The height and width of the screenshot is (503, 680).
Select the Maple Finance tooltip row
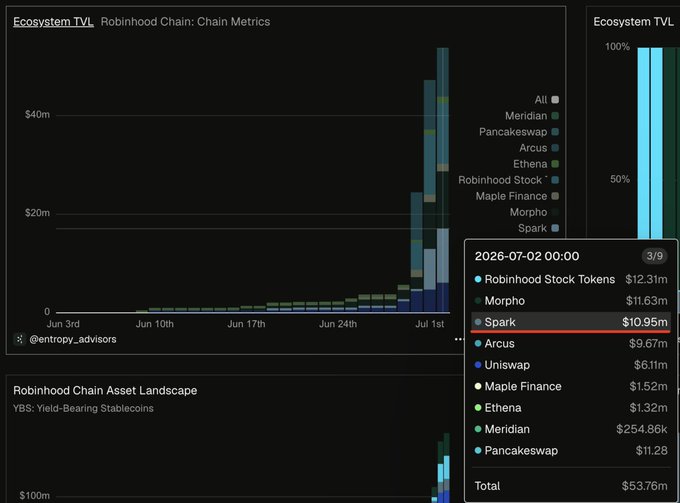[571, 386]
